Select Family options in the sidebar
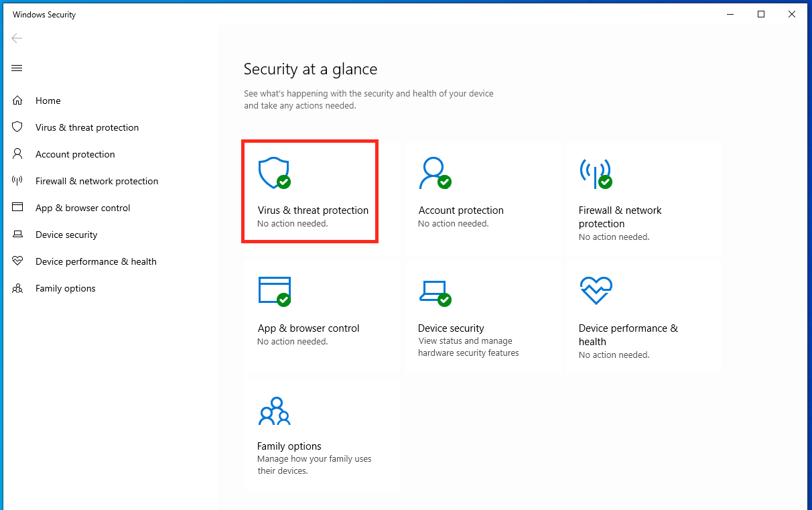Viewport: 812px width, 510px height. coord(66,288)
